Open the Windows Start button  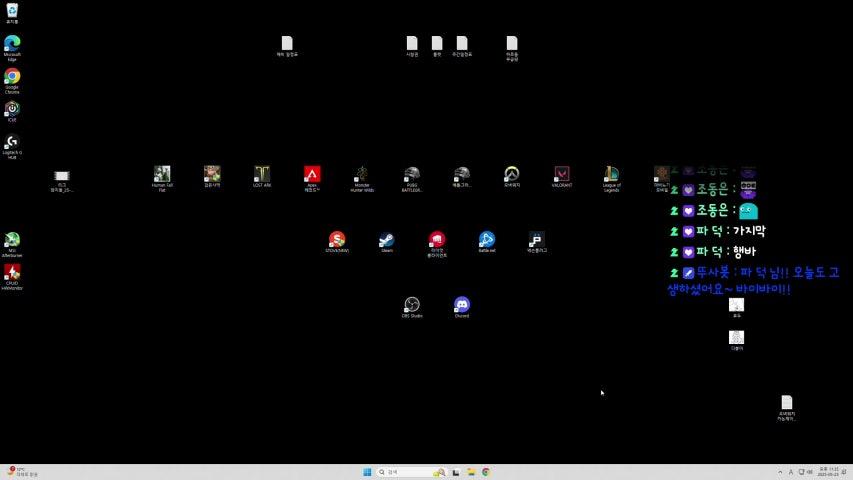coord(367,472)
